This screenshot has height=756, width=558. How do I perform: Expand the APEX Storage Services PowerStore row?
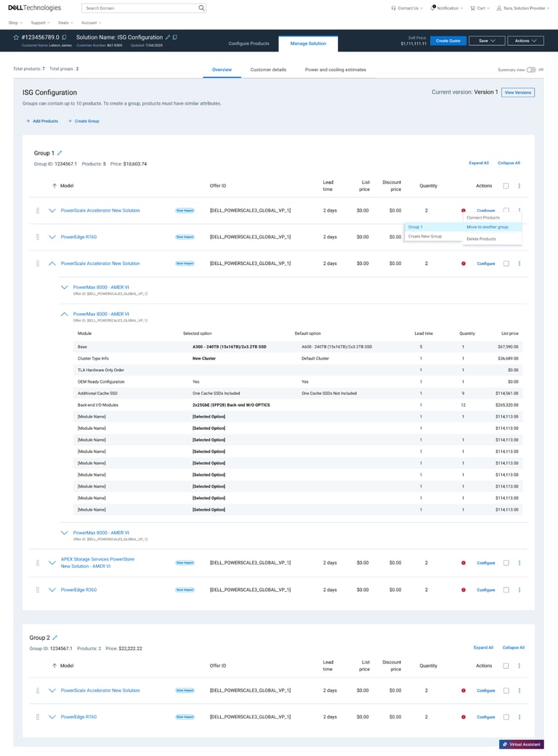52,563
